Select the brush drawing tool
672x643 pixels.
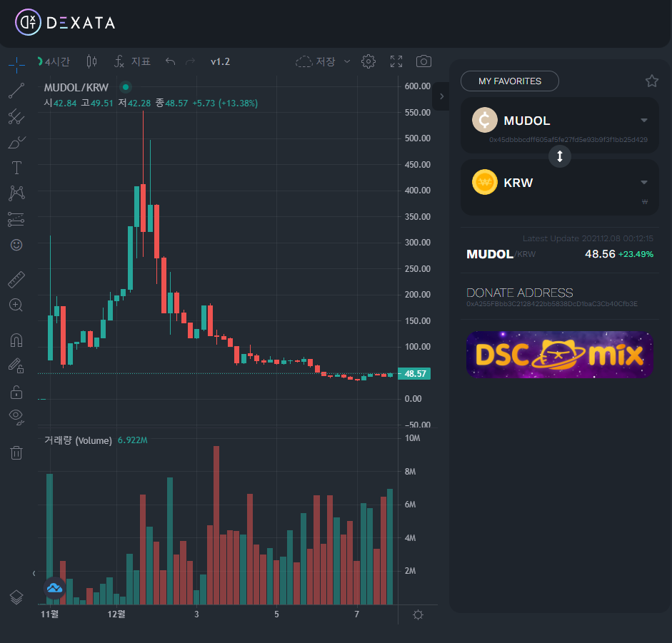pos(16,142)
